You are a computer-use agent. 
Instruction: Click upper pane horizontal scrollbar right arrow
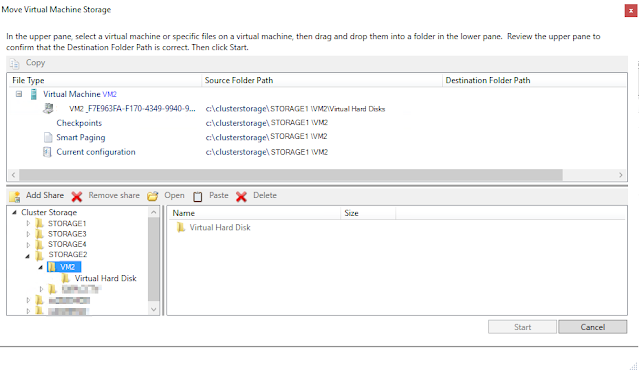pyautogui.click(x=621, y=175)
